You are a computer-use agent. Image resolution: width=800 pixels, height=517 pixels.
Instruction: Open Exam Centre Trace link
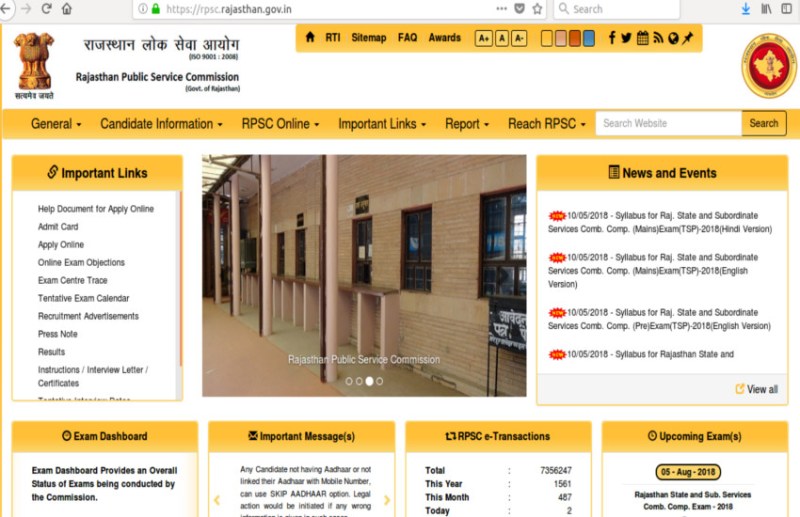pos(72,280)
